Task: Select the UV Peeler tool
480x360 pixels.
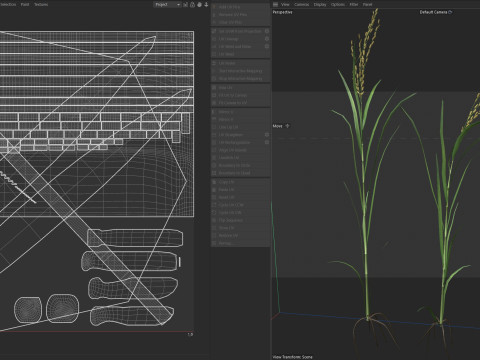Action: tap(240, 63)
